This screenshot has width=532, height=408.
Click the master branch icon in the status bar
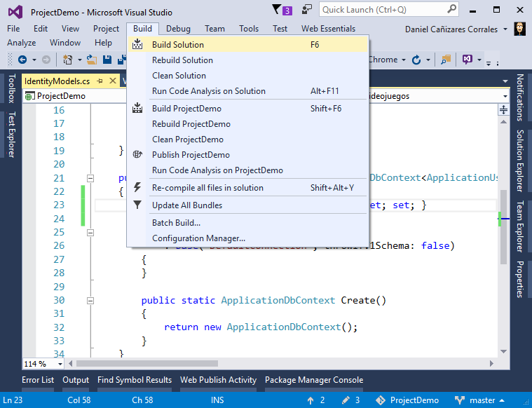point(460,400)
